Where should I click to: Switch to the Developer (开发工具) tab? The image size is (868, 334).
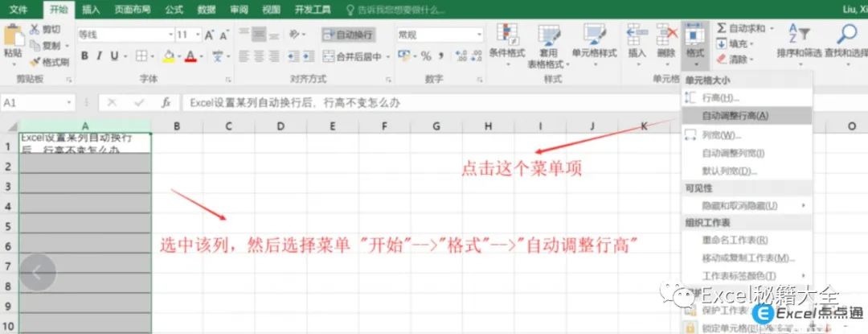pyautogui.click(x=313, y=10)
